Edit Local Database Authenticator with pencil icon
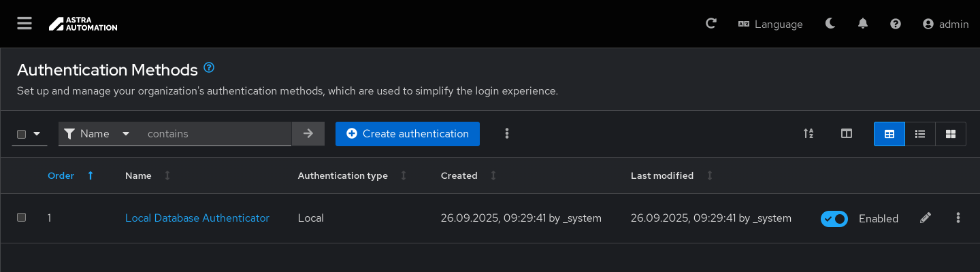 tap(925, 218)
